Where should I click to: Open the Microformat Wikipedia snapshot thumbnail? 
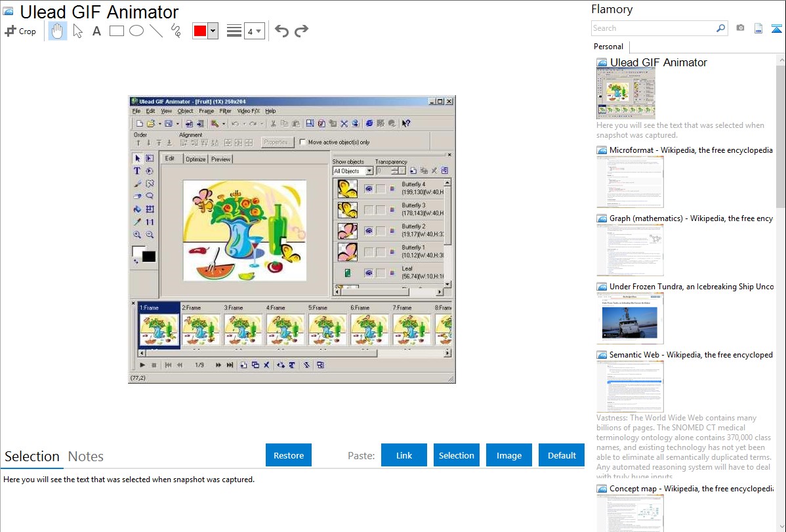[630, 182]
